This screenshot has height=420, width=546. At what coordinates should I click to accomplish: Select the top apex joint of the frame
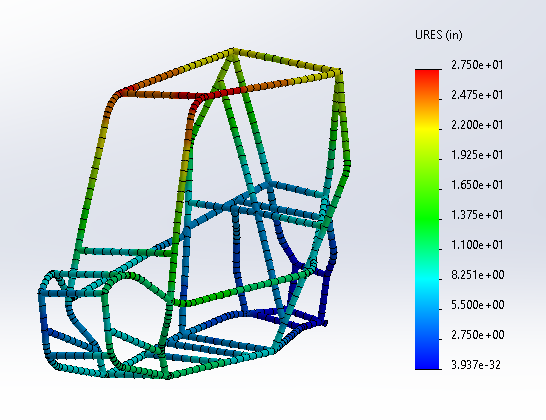point(232,52)
